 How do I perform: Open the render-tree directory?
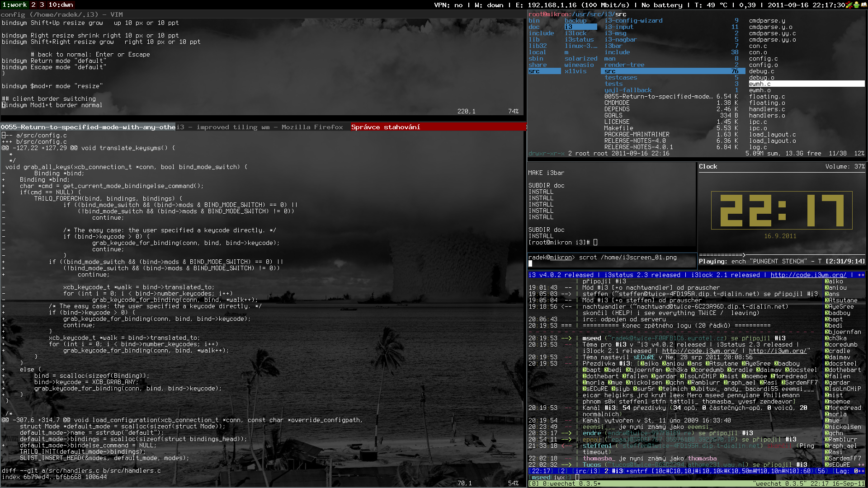(x=624, y=65)
